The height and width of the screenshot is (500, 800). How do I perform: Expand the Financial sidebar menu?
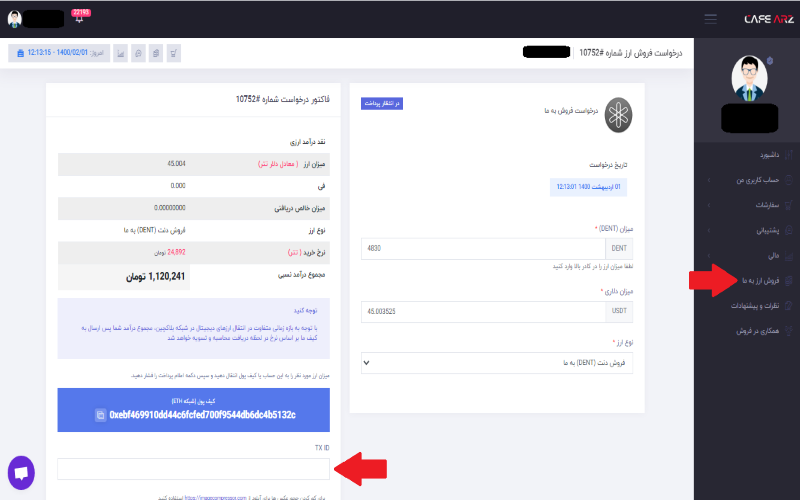pyautogui.click(x=750, y=256)
